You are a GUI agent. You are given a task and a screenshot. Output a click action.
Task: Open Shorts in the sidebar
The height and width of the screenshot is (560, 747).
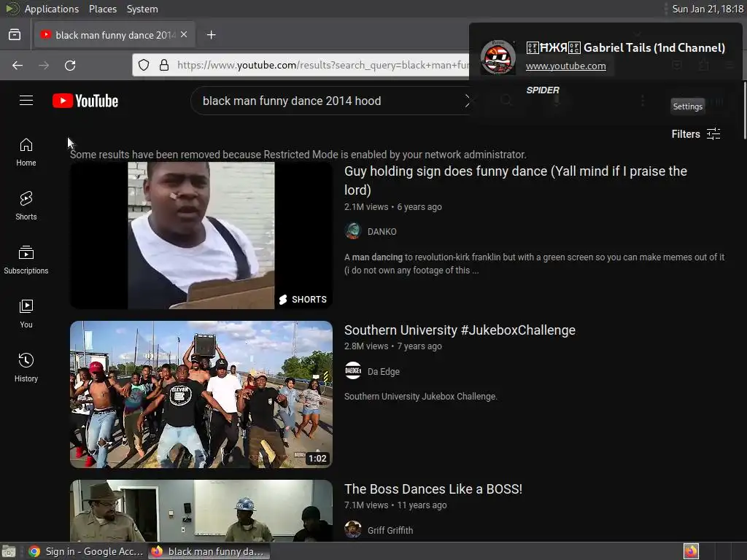(x=26, y=206)
